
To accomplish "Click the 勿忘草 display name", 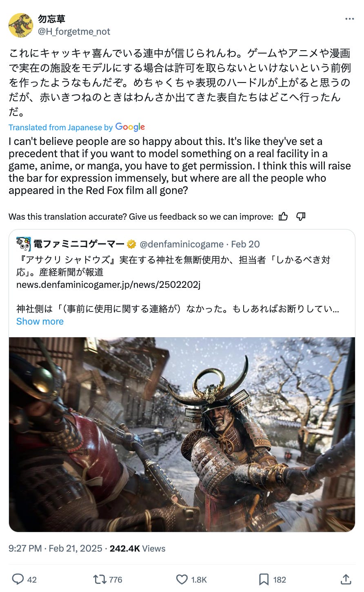I will [51, 19].
